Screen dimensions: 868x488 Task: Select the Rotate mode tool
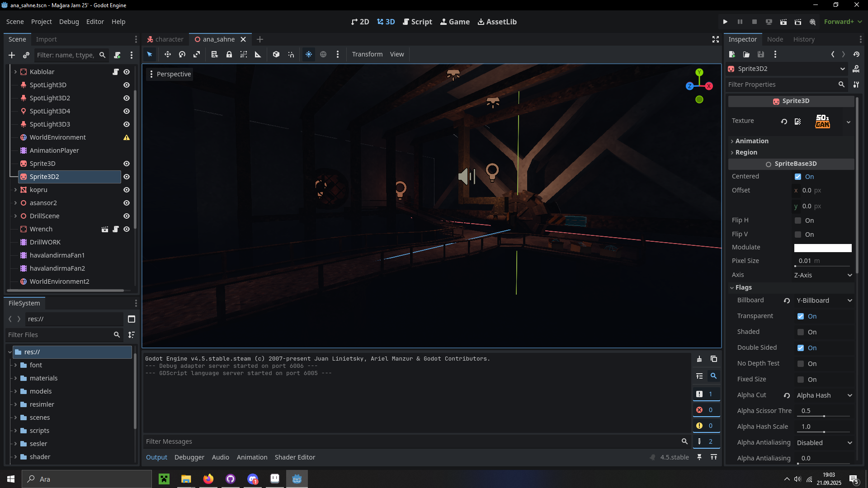tap(182, 54)
